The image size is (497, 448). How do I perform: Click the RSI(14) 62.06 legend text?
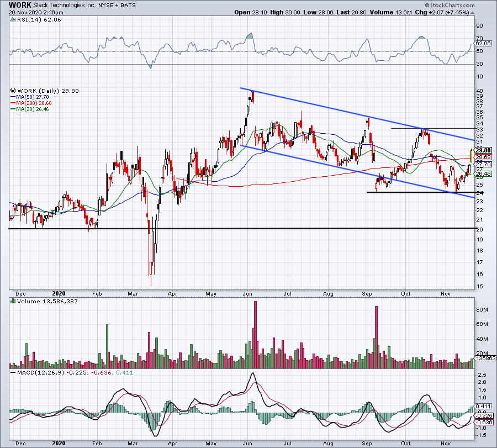(39, 20)
